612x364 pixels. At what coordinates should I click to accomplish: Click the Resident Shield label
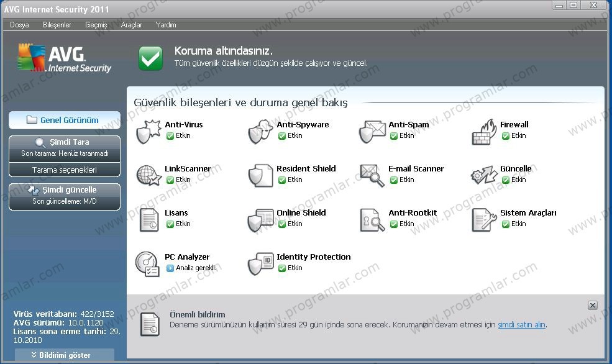(x=306, y=168)
